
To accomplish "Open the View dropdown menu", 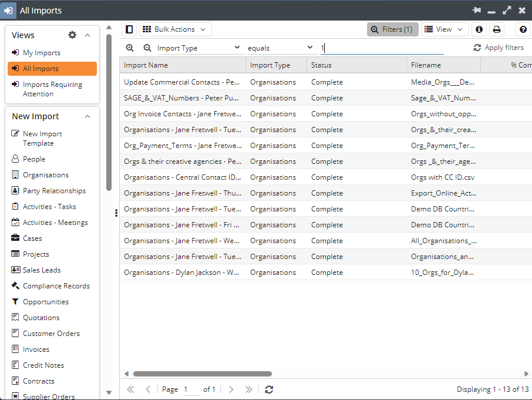I will (x=445, y=29).
